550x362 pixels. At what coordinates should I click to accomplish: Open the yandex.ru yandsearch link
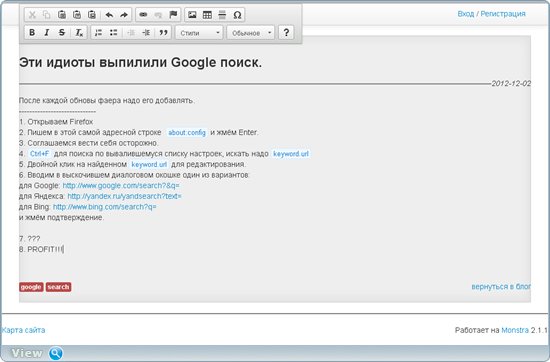click(125, 196)
